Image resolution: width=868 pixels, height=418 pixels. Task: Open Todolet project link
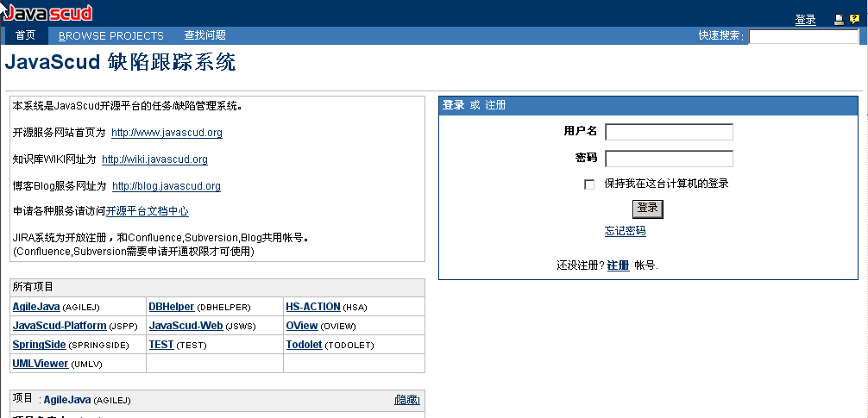[304, 345]
